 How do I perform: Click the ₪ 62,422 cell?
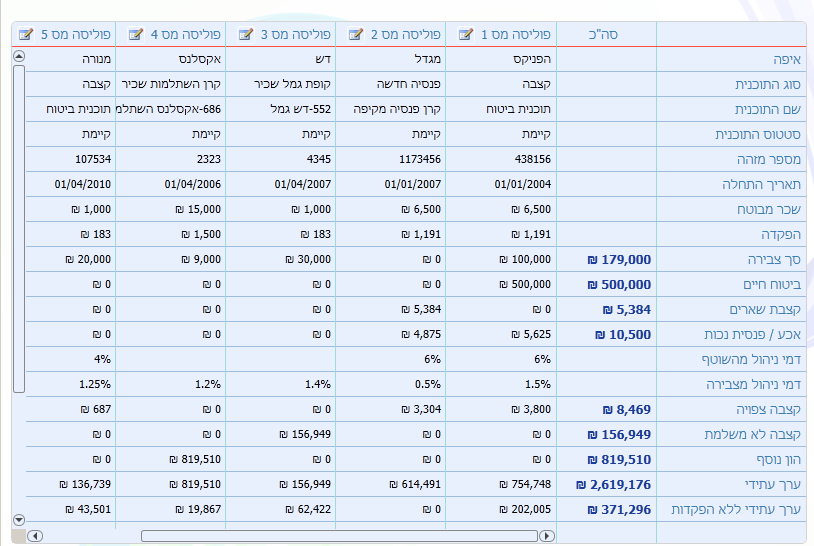(308, 509)
